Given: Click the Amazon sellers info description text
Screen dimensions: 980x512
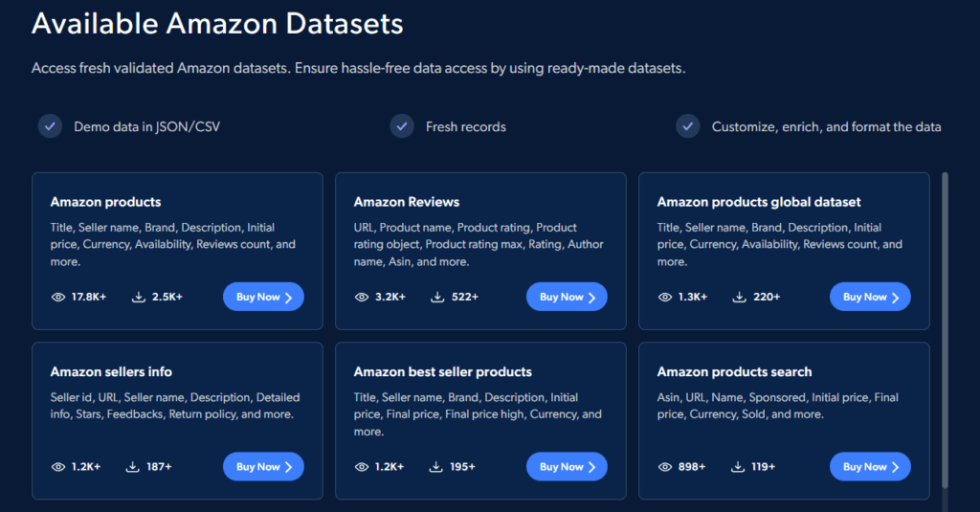Looking at the screenshot, I should coord(175,406).
